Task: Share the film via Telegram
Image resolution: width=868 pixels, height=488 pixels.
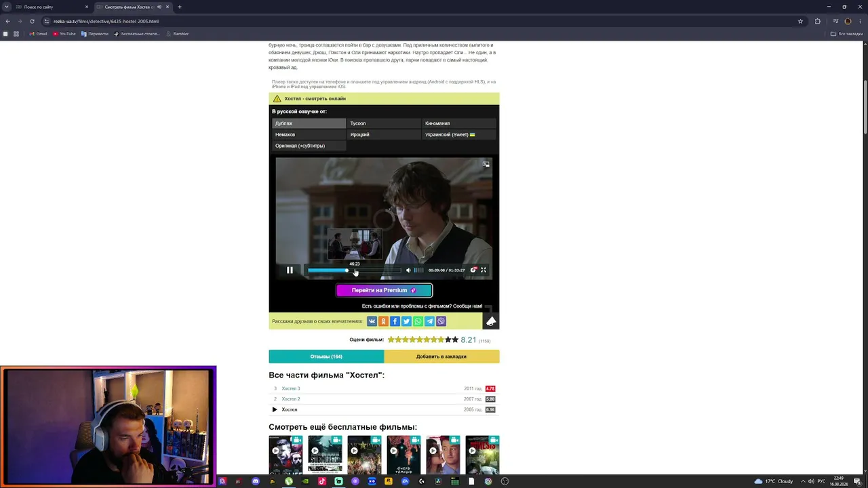Action: coord(429,321)
